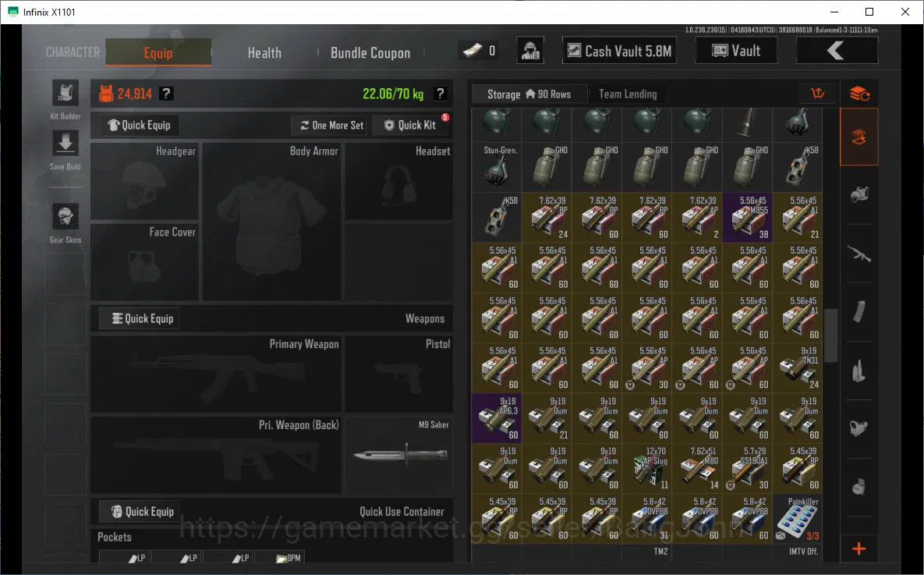This screenshot has width=924, height=575.
Task: Click the help icon beside weight 22.06/70 kg
Action: click(x=440, y=93)
